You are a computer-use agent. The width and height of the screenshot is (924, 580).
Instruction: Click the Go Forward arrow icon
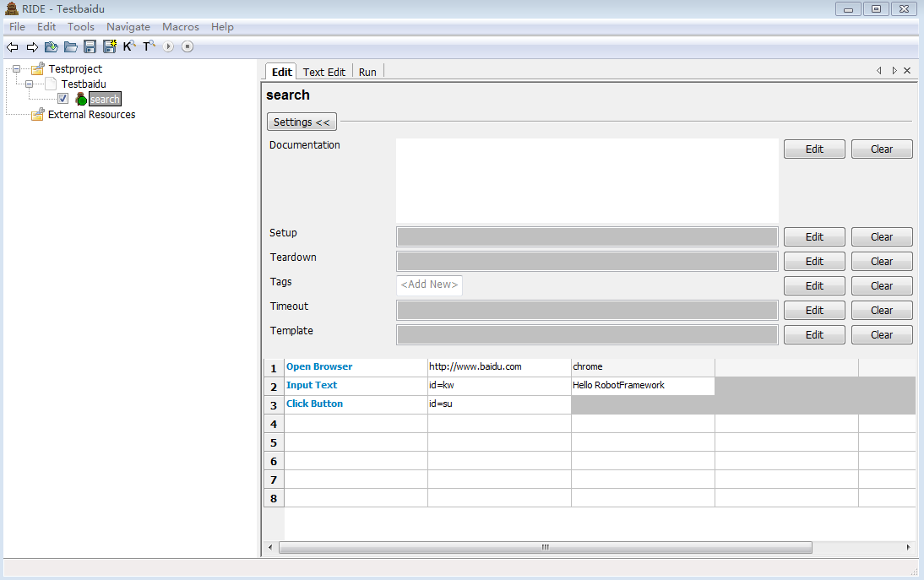pos(32,47)
